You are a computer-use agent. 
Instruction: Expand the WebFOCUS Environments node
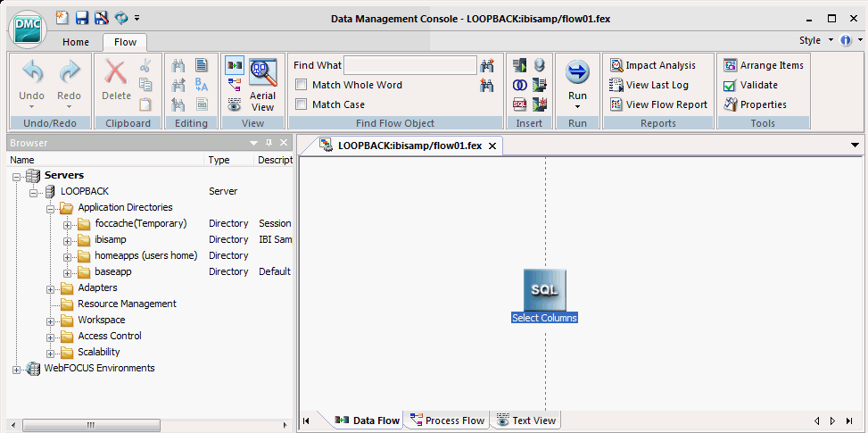(17, 370)
